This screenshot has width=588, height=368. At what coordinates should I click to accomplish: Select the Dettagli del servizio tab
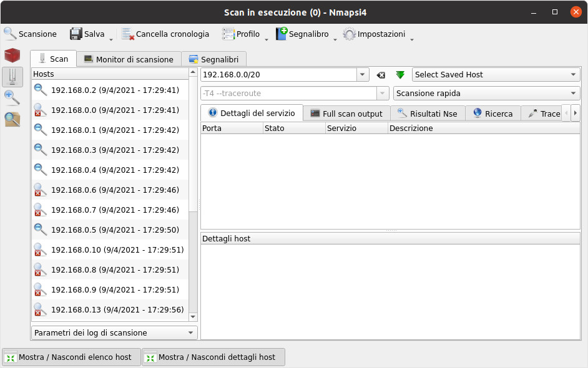[252, 113]
